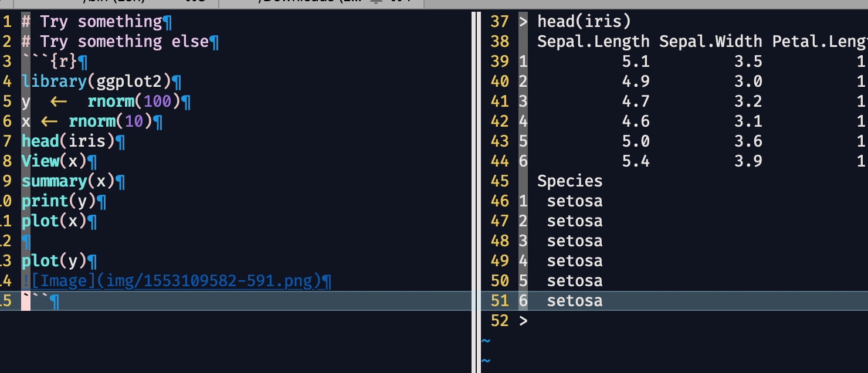Click the 'print(y)' line
This screenshot has width=868, height=373.
[59, 201]
